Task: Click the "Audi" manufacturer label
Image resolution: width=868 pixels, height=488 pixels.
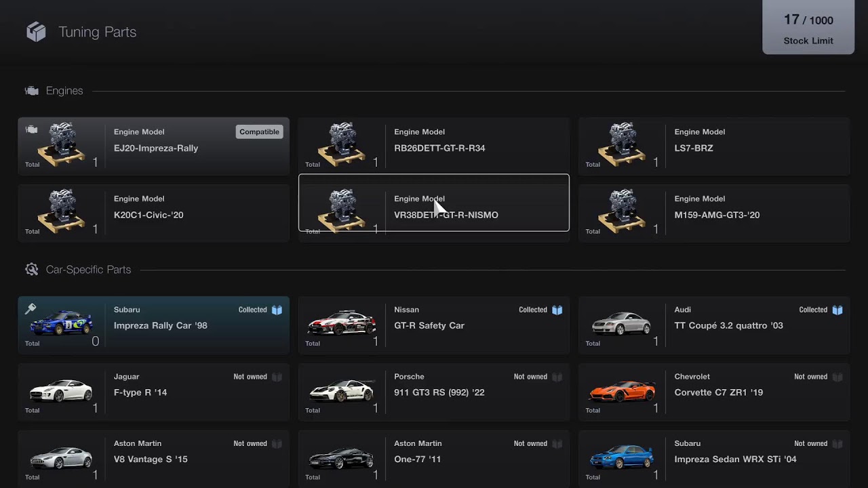Action: (x=683, y=310)
